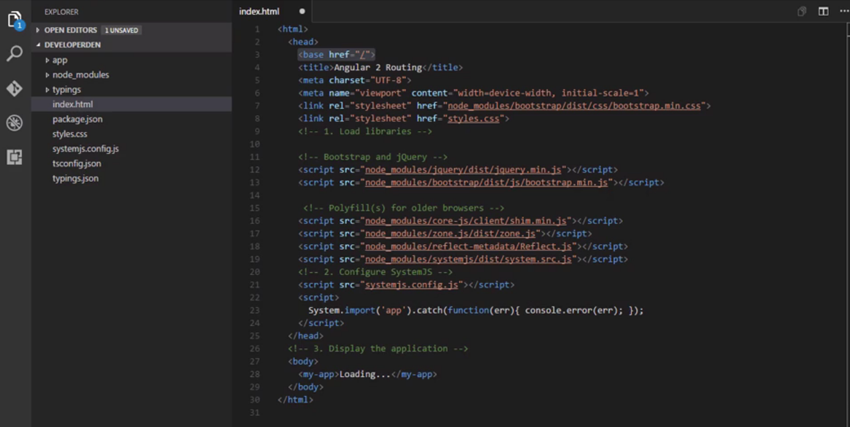
Task: Follow the bootstrap.min.js src link
Action: pyautogui.click(x=486, y=183)
